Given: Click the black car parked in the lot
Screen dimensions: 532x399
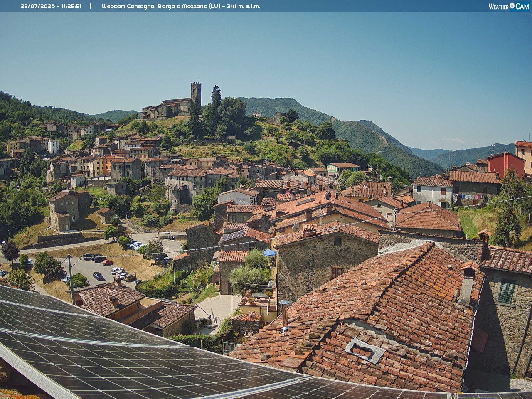Looking at the screenshot, I should pos(99,276).
